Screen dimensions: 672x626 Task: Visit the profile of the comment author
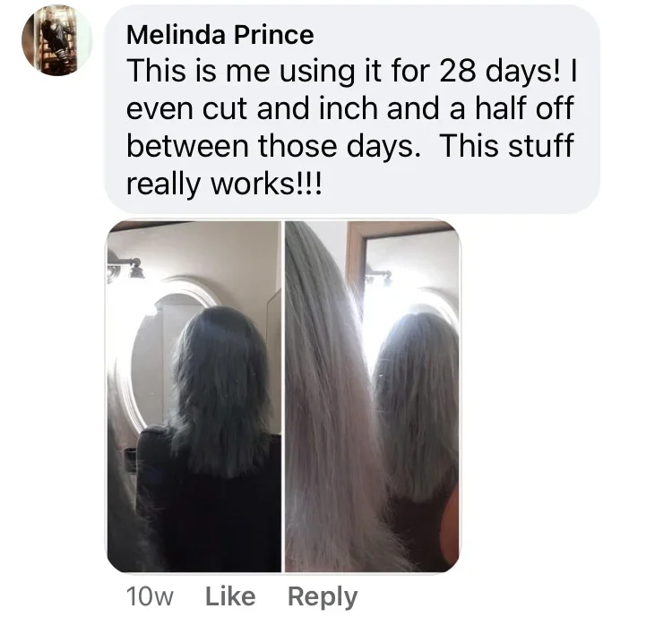pyautogui.click(x=220, y=35)
